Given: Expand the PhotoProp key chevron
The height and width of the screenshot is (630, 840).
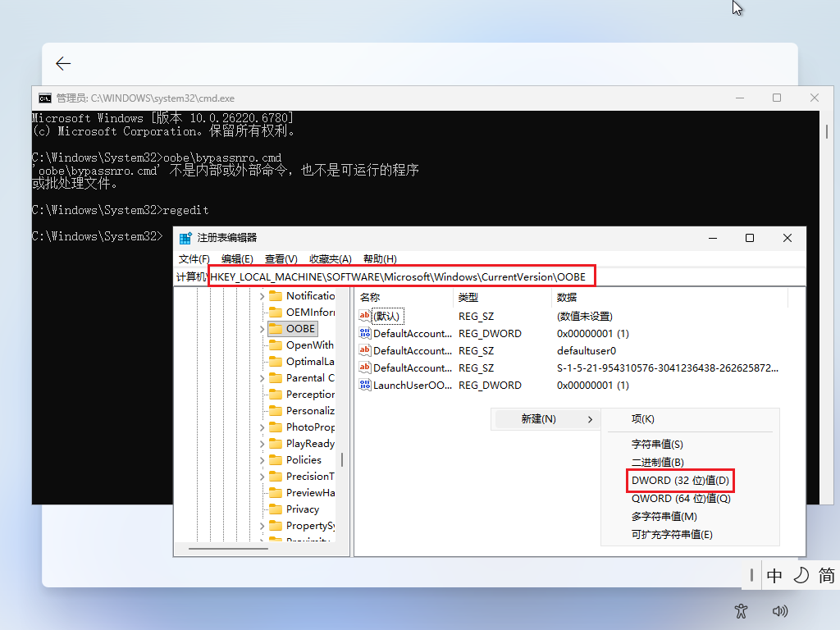Looking at the screenshot, I should pyautogui.click(x=262, y=427).
